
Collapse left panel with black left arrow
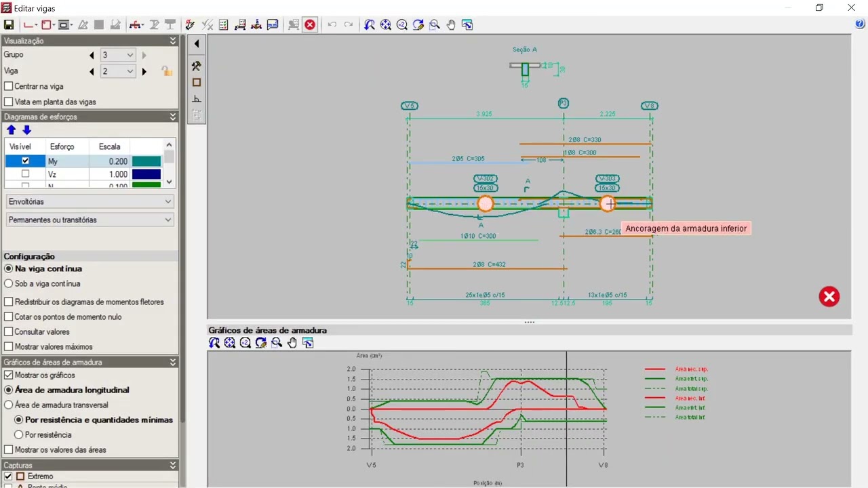click(x=197, y=44)
